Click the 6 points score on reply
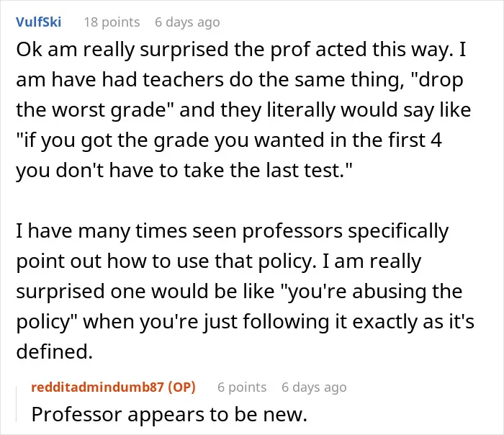Screen dimensions: 504x435 242,387
